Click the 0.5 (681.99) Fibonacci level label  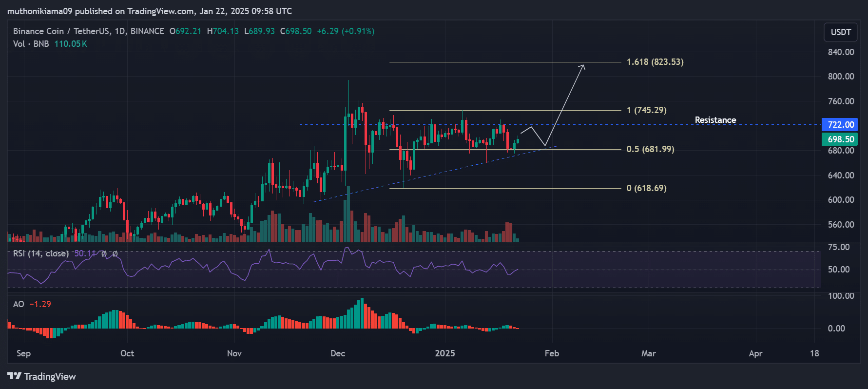tap(650, 149)
